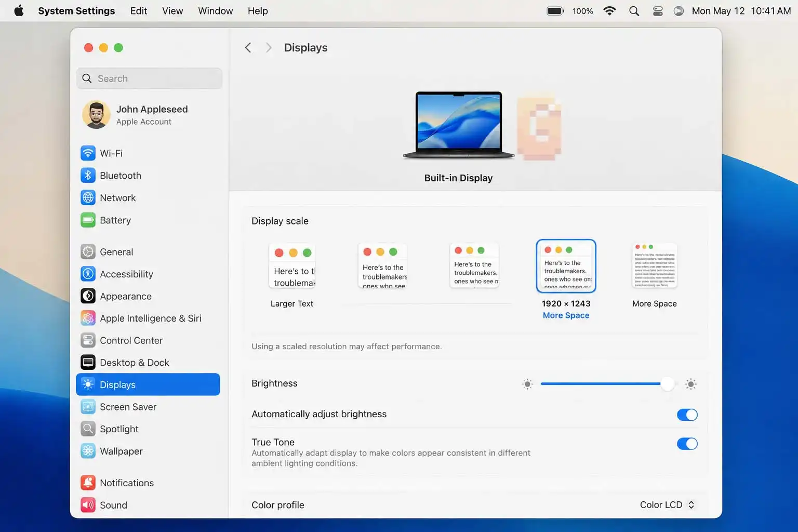Click the Search field in sidebar
Image resolution: width=798 pixels, height=532 pixels.
[x=149, y=78]
